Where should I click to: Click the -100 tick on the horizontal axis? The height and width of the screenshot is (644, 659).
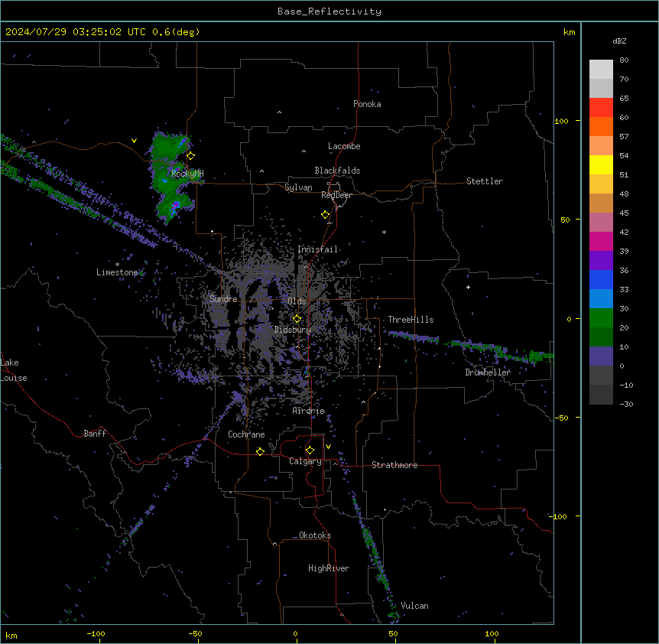point(96,633)
